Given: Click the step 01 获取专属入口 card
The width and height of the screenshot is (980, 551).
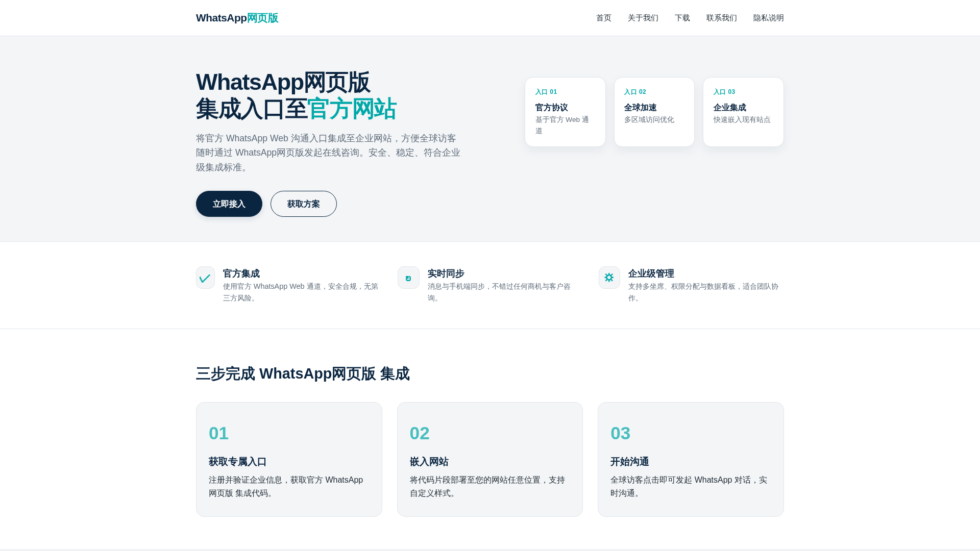Looking at the screenshot, I should click(x=289, y=459).
